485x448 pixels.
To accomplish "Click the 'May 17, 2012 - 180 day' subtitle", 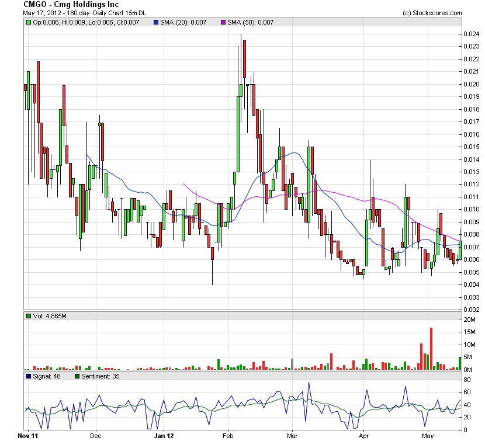I will point(56,13).
